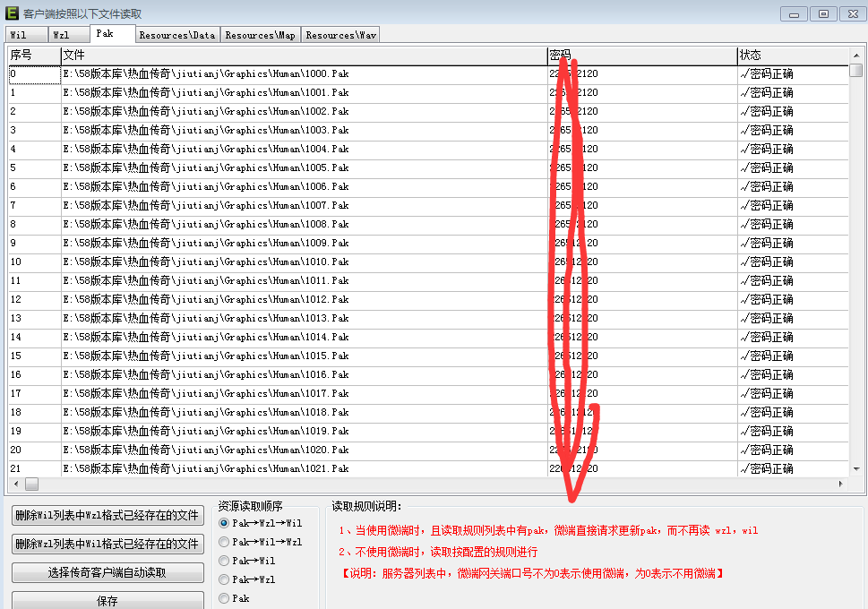Click the vertical scrollbar up arrow
This screenshot has height=609, width=868.
pos(856,56)
